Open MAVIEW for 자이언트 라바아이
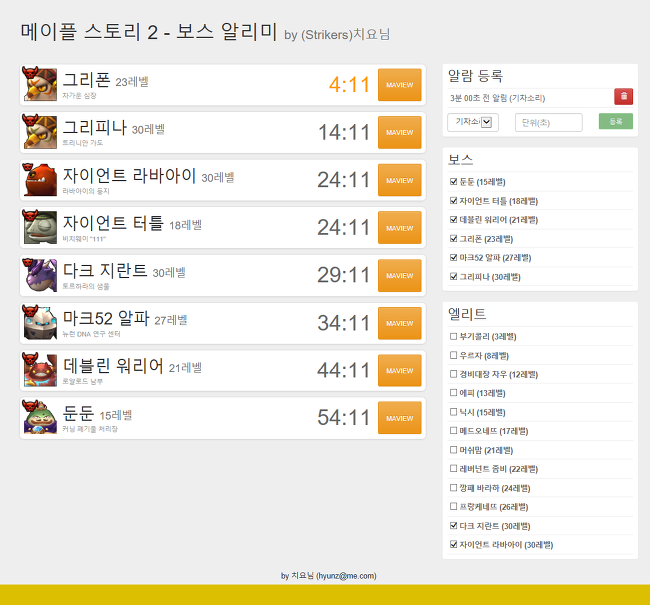The width and height of the screenshot is (650, 605). click(400, 180)
